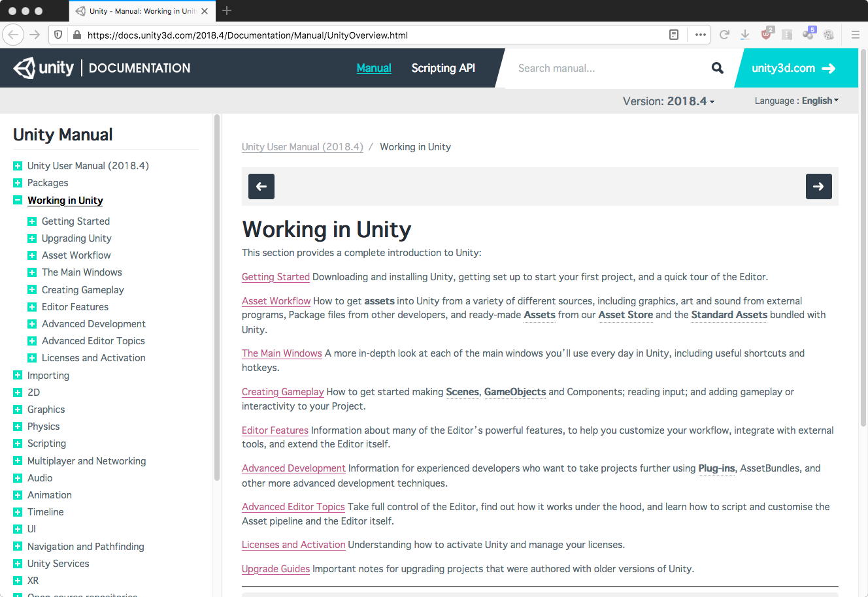Expand the Creating Gameplay tree node
This screenshot has width=868, height=597.
(x=32, y=290)
